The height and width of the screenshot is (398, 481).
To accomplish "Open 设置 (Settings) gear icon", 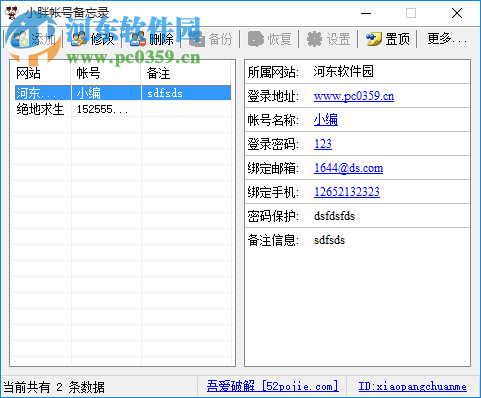I will [x=315, y=39].
